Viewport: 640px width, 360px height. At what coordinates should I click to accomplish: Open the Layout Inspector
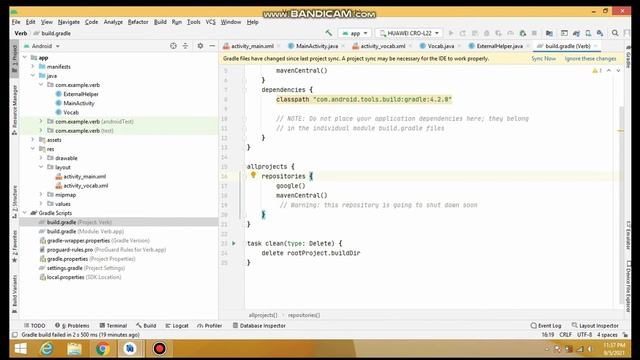[x=595, y=325]
